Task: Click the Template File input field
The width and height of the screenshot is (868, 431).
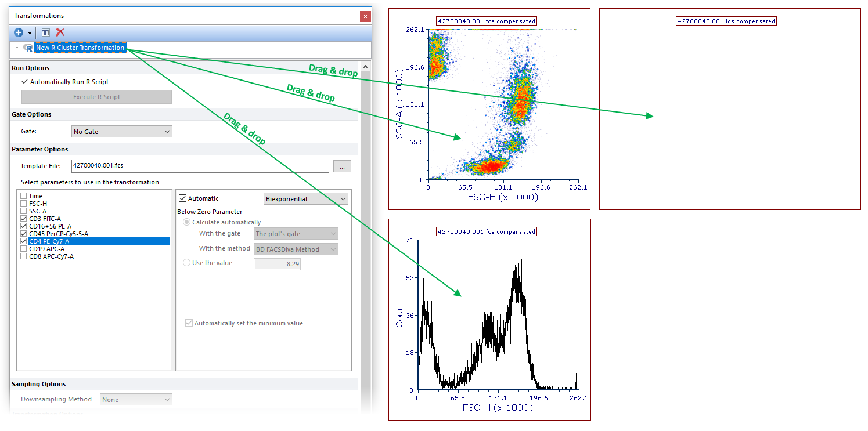Action: click(199, 166)
